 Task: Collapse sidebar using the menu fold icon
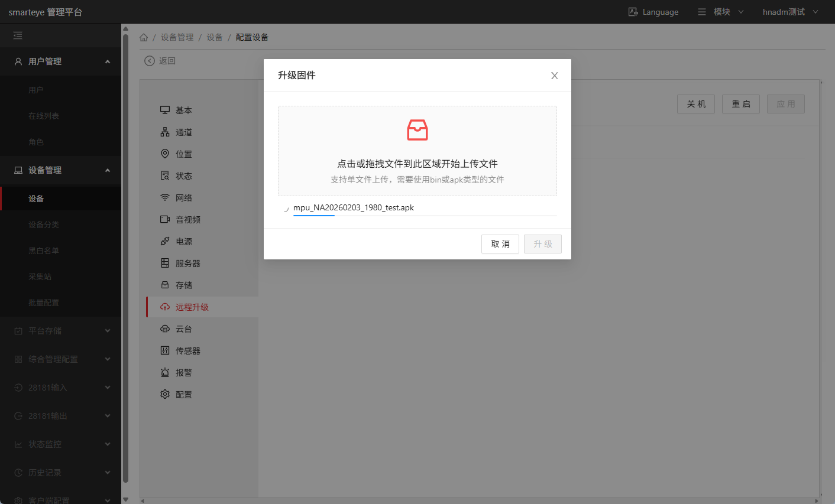18,35
